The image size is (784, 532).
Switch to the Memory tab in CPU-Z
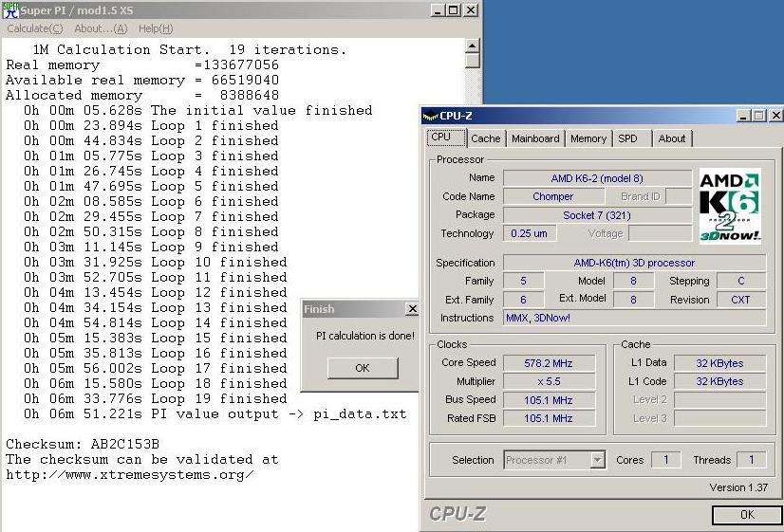coord(588,138)
